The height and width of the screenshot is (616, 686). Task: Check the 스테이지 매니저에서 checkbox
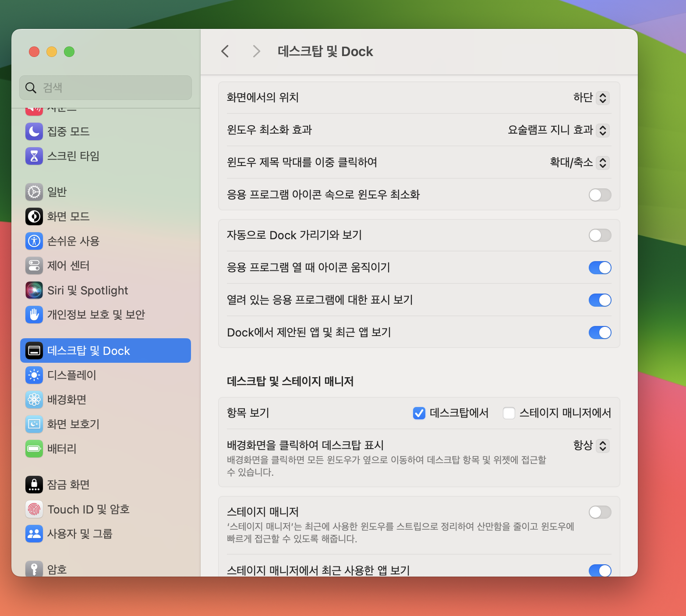[x=509, y=413]
